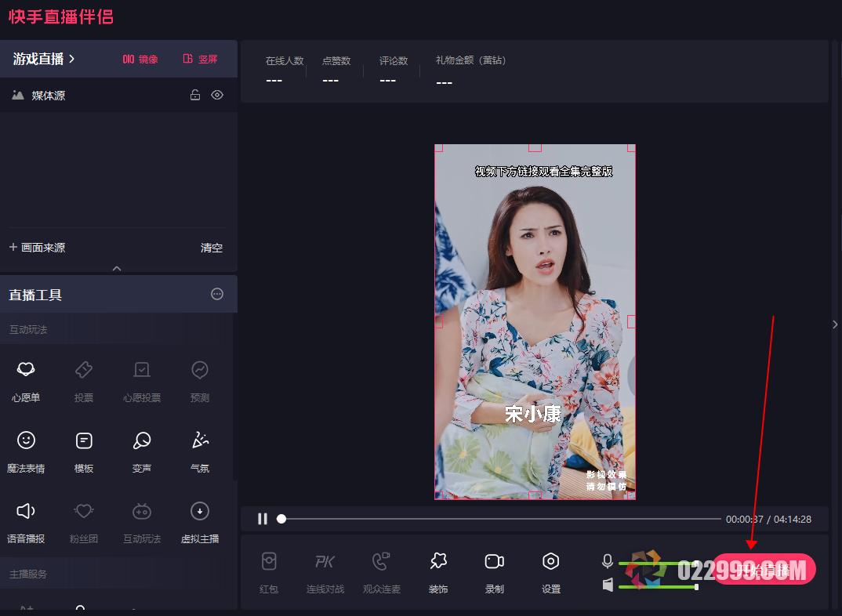Hide the 媒体源 source with eye icon
Image resolution: width=842 pixels, height=616 pixels.
(217, 95)
